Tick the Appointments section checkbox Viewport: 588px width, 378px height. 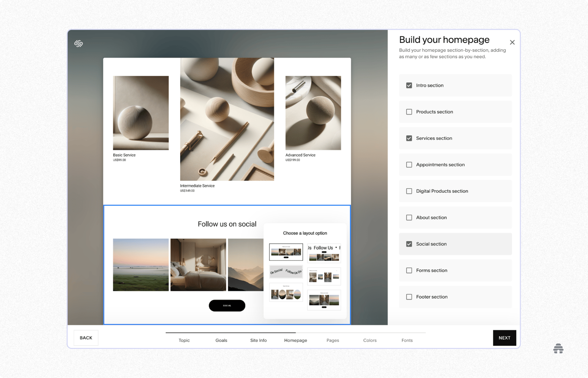pos(409,165)
